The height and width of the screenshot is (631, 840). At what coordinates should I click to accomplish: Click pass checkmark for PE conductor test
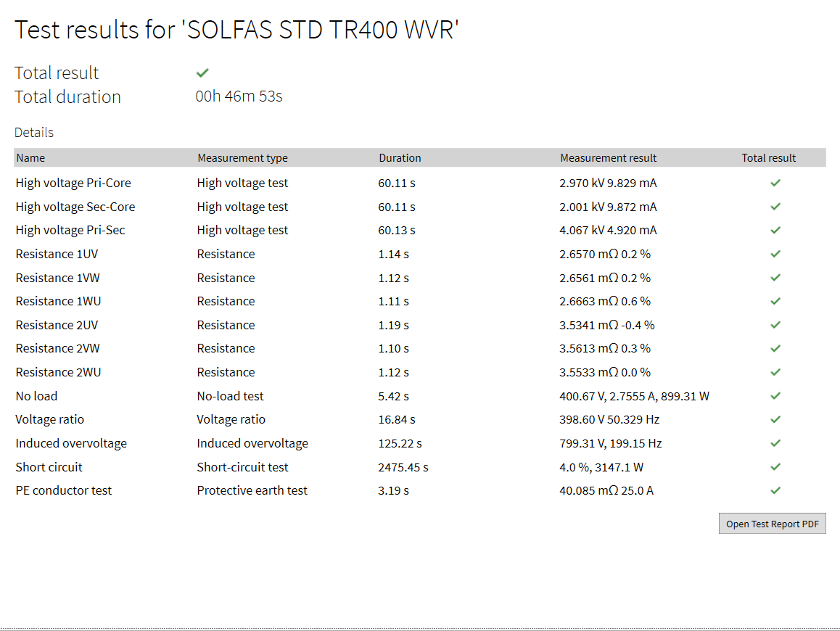pyautogui.click(x=775, y=490)
